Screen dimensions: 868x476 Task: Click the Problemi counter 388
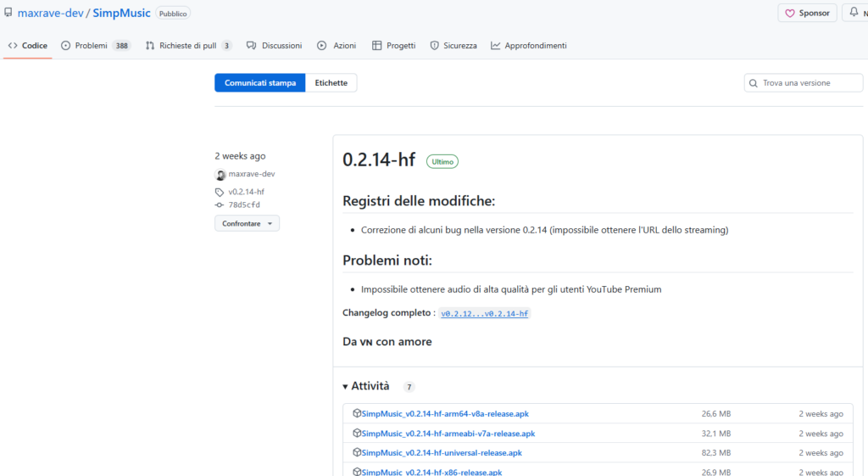coord(122,46)
